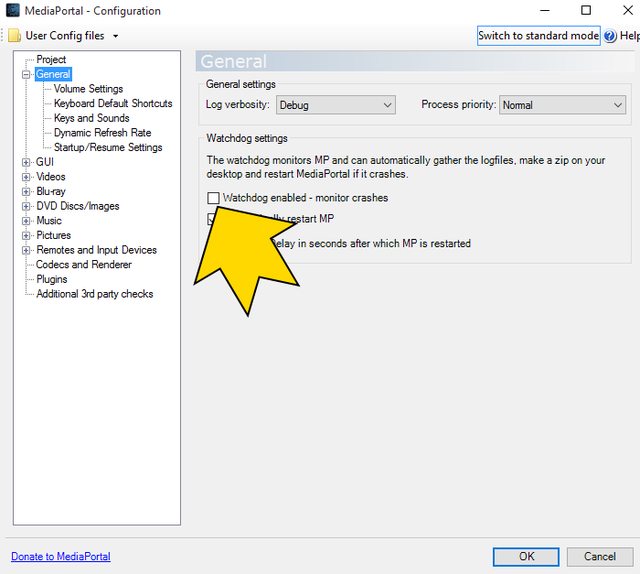Open the Donate to MediaPortal link
Viewport: 640px width, 574px height.
coord(61,556)
